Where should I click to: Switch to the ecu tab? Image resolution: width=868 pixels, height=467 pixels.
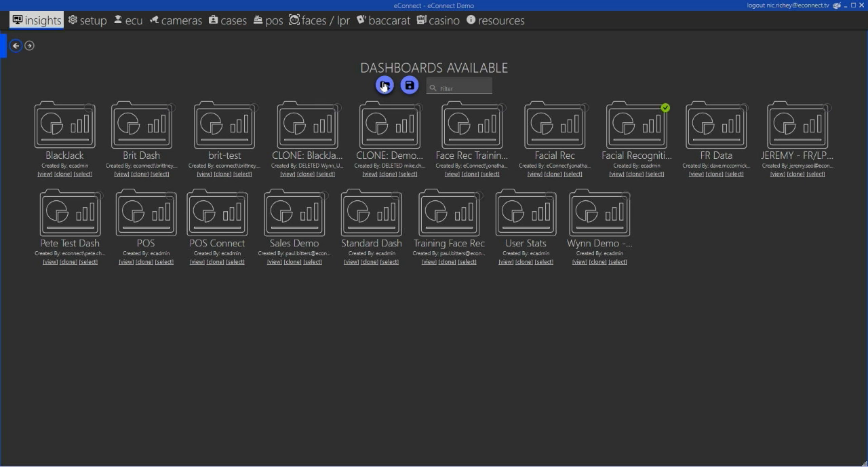pyautogui.click(x=128, y=20)
